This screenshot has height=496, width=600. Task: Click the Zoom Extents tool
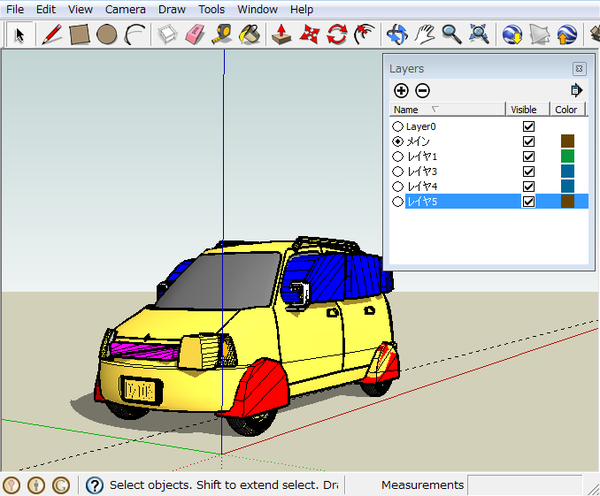[479, 34]
